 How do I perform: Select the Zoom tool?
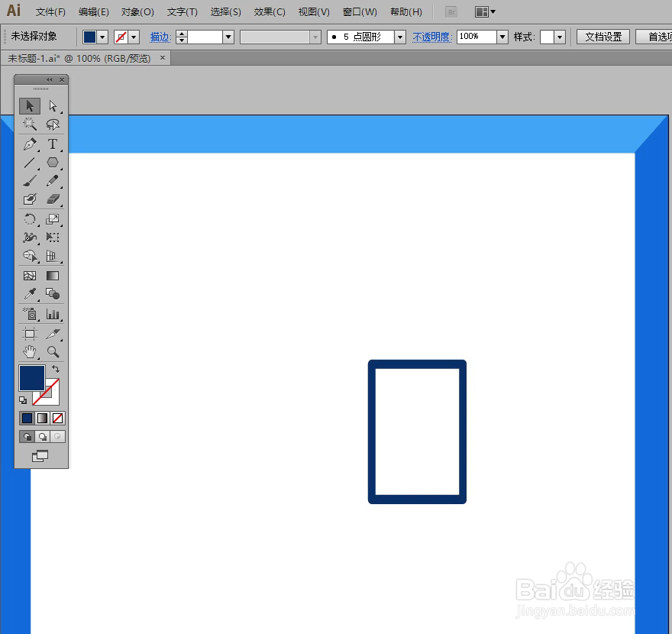(x=53, y=352)
